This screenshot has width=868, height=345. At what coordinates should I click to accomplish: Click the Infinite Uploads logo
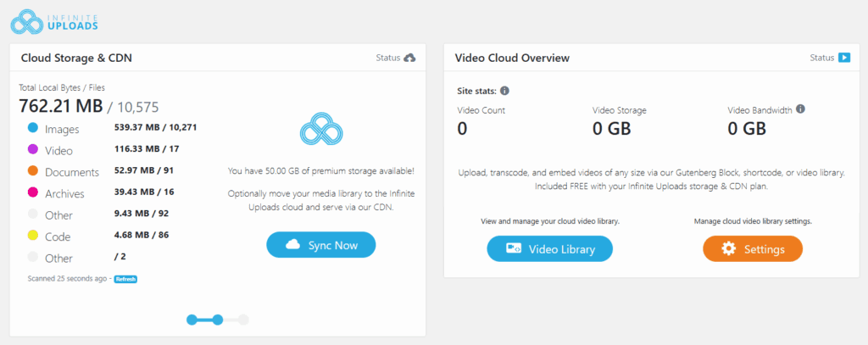[55, 21]
